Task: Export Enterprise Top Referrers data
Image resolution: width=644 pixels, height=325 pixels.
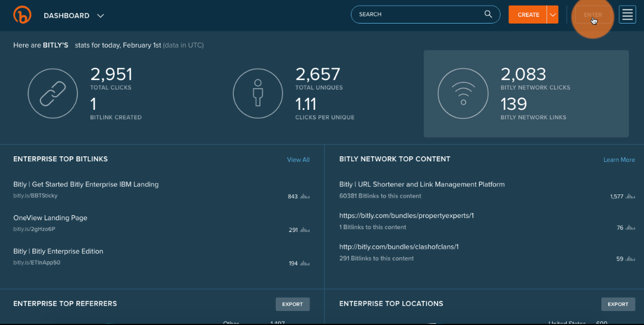Action: (293, 304)
